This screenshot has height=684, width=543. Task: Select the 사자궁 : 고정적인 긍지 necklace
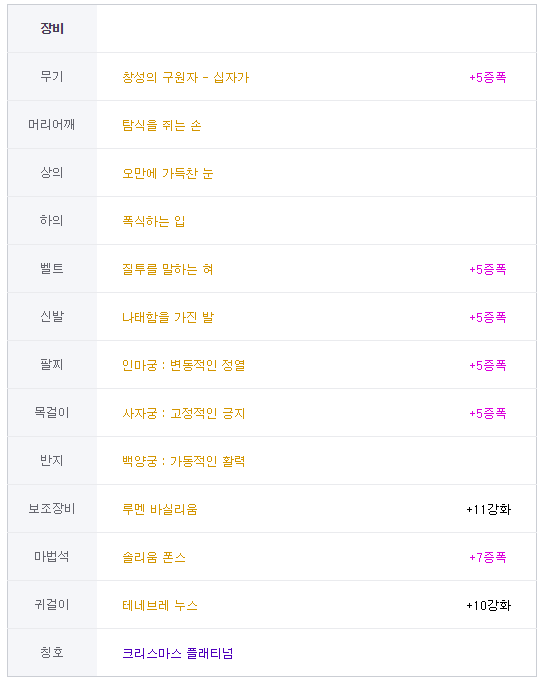click(184, 413)
